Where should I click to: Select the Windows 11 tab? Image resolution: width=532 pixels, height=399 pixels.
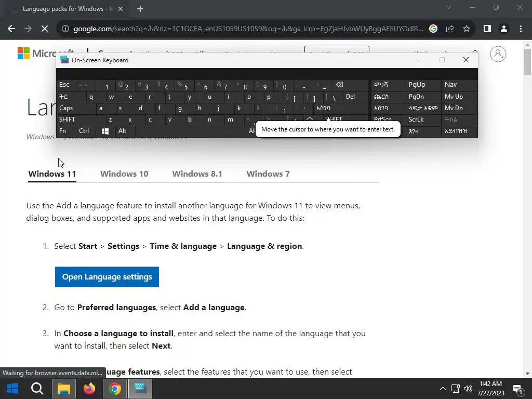[x=52, y=174]
